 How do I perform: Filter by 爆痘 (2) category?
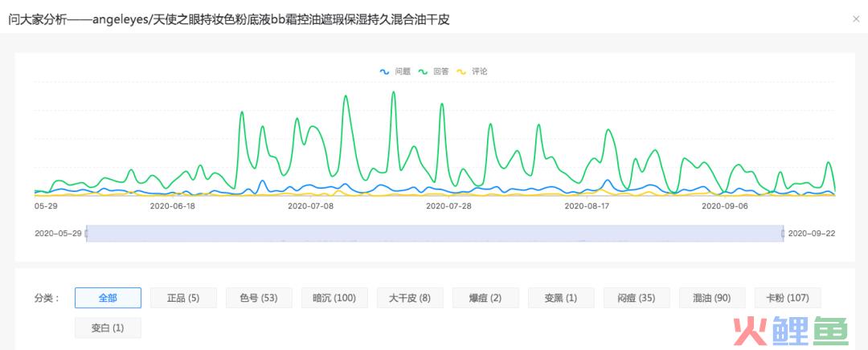[485, 298]
